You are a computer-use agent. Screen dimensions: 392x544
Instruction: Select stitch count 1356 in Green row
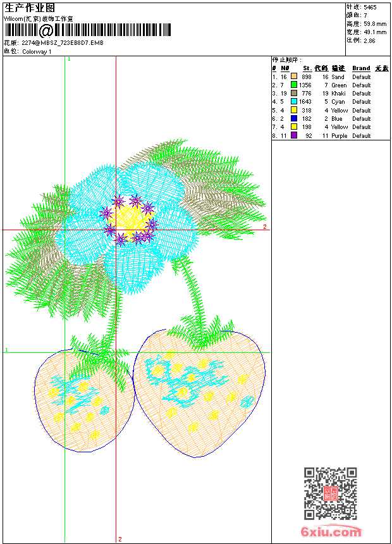pos(305,85)
